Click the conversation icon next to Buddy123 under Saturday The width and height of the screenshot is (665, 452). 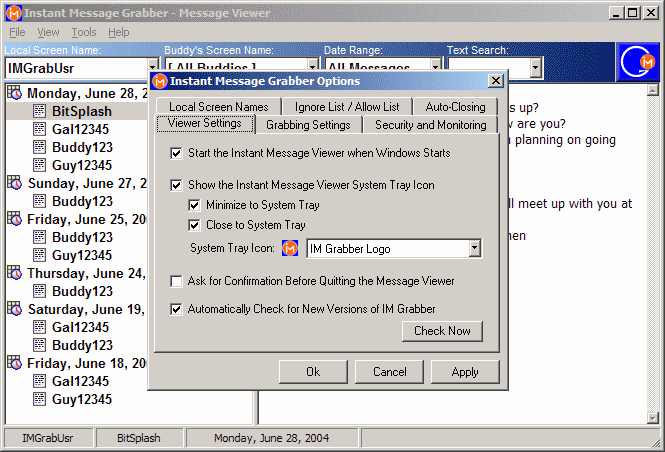(39, 345)
